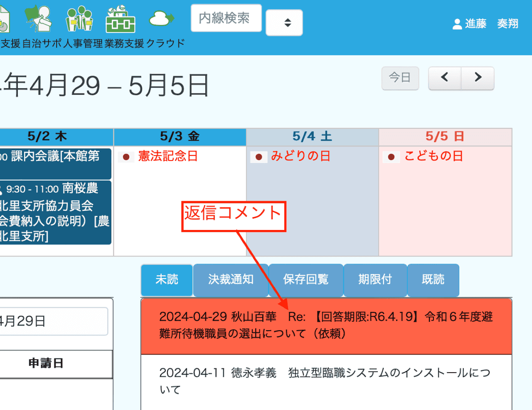Open the クラウド cloud icon
The height and width of the screenshot is (410, 532).
[161, 19]
